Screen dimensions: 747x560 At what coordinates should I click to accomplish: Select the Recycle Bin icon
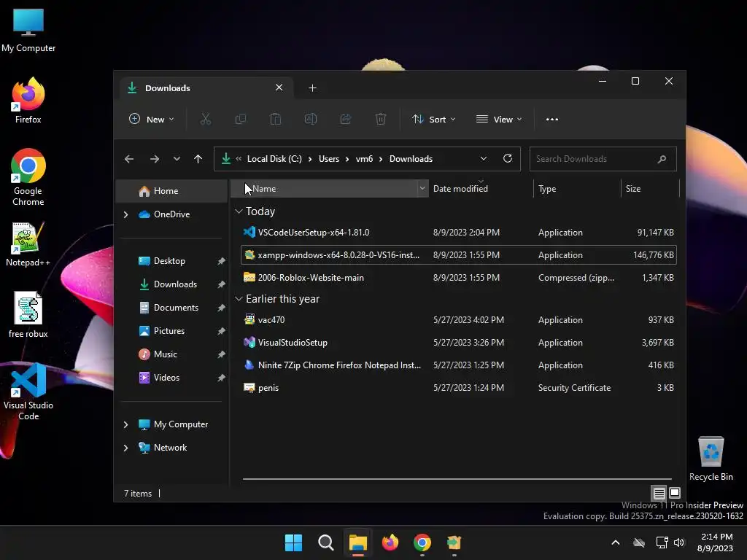(x=711, y=459)
